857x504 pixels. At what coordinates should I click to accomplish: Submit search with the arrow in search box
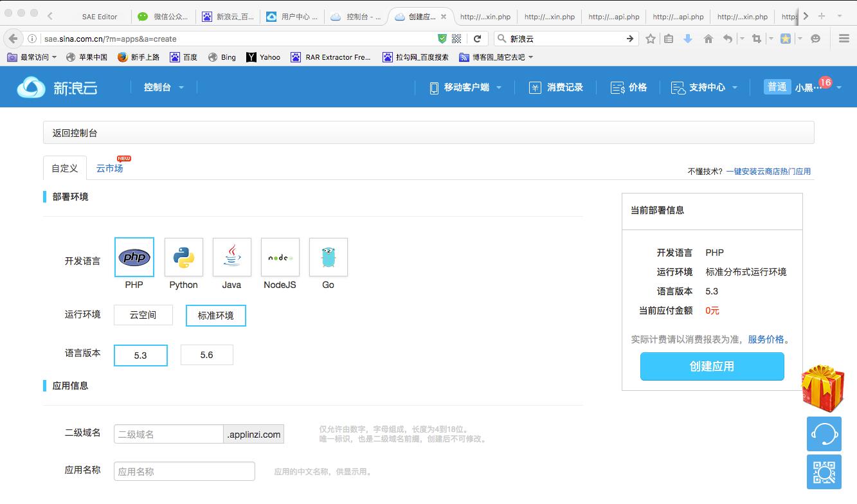[x=630, y=39]
